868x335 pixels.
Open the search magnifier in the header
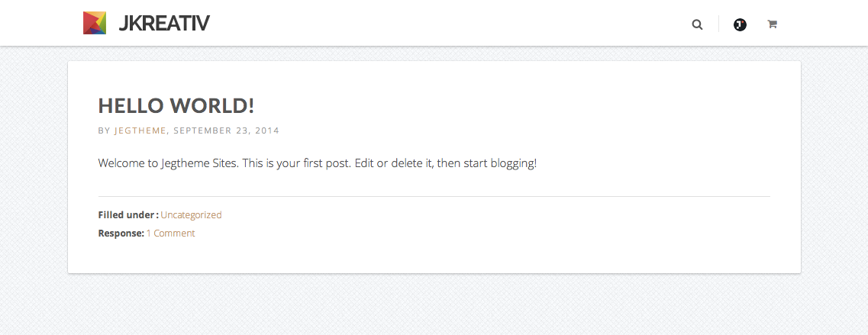click(697, 24)
